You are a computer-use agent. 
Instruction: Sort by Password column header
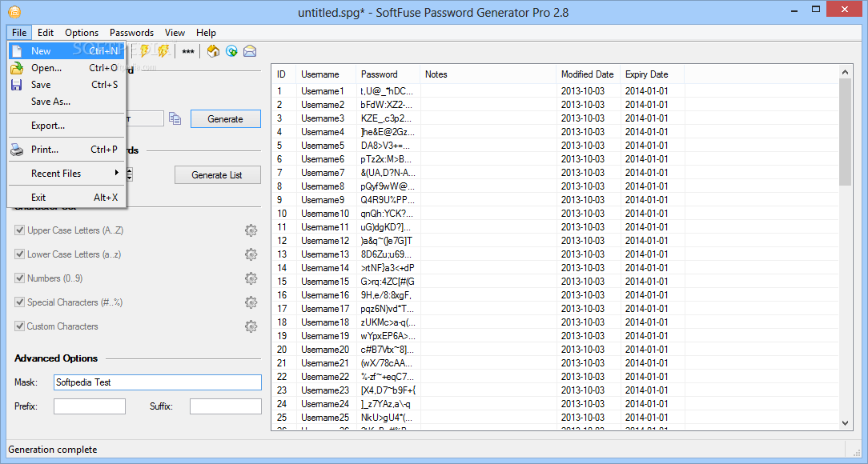pos(388,74)
